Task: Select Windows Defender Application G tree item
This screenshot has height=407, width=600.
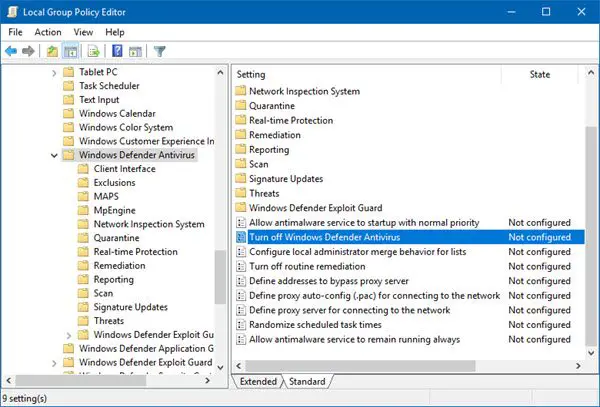Action: click(146, 348)
